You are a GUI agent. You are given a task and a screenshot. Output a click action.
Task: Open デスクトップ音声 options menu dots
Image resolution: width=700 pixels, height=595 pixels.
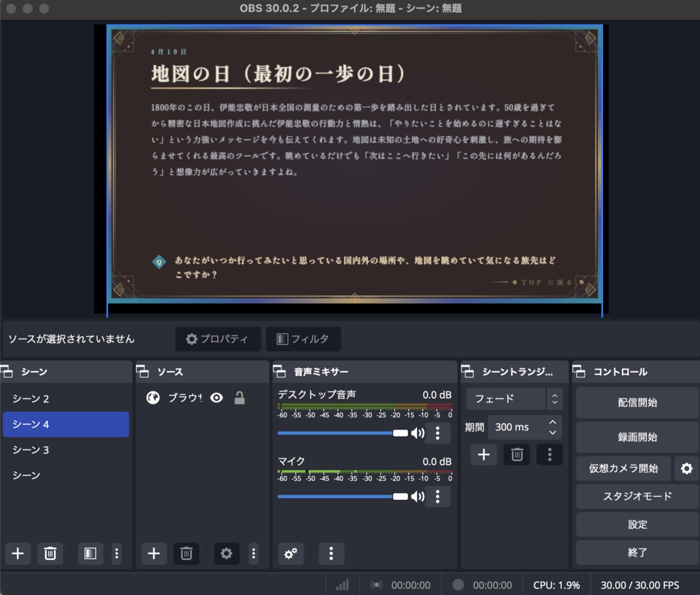coord(437,432)
